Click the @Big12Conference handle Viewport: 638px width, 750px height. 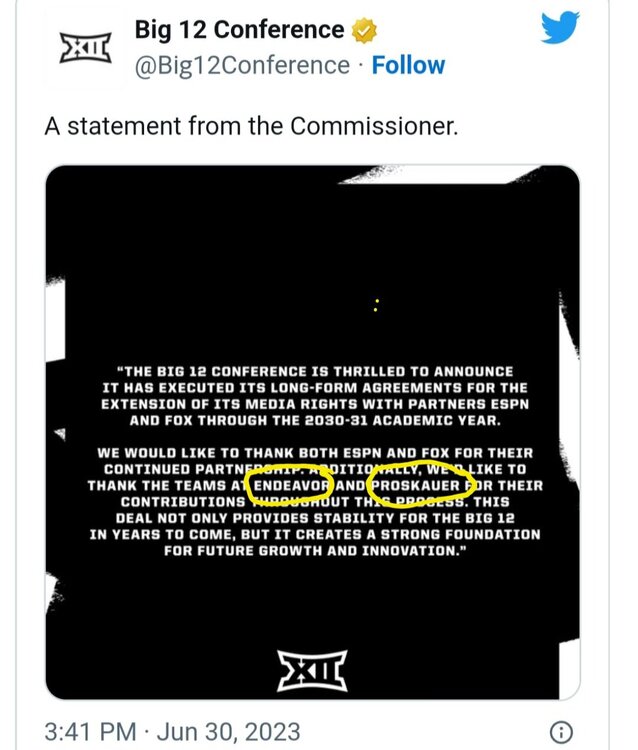click(x=241, y=66)
